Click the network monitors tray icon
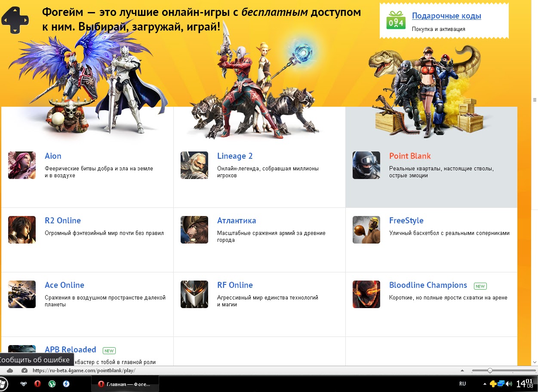The image size is (538, 392). point(501,383)
